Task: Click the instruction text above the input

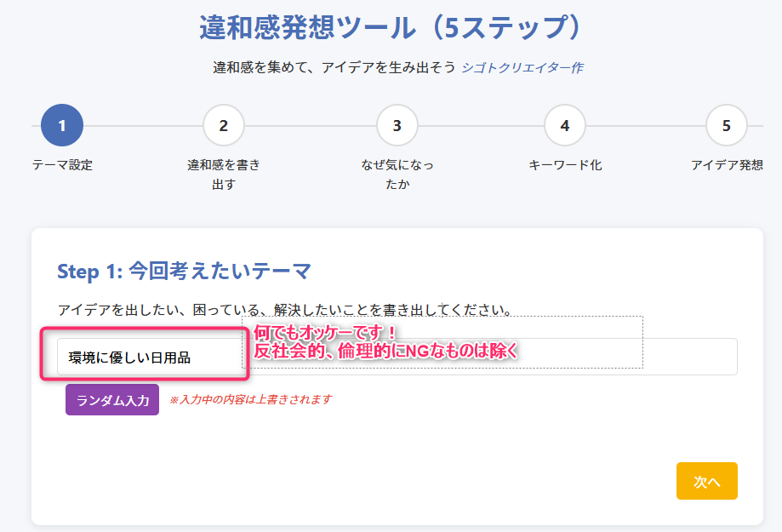Action: (285, 308)
